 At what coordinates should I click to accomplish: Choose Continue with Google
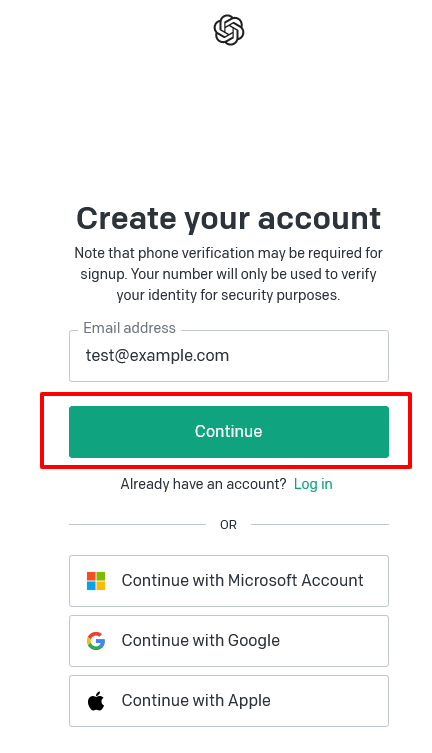click(228, 641)
